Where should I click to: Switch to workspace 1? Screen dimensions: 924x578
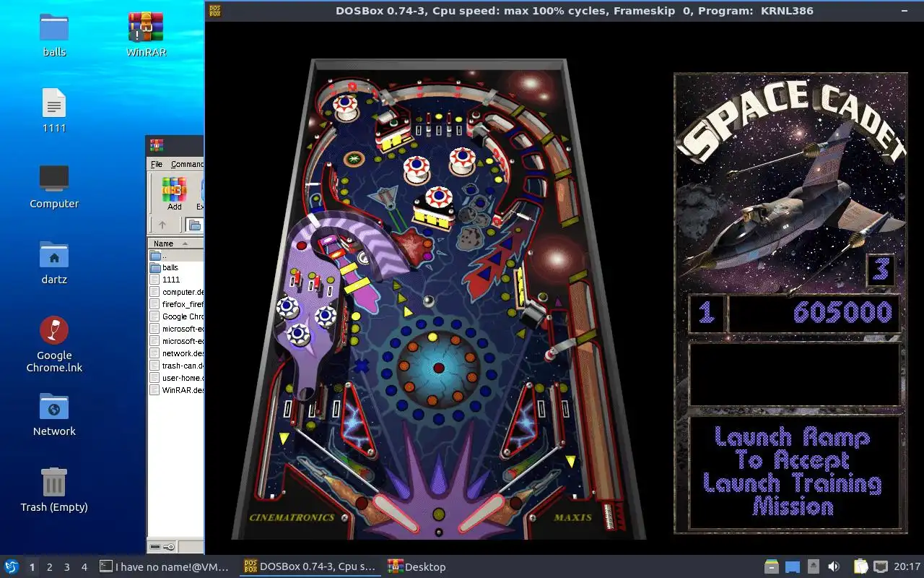[32, 567]
